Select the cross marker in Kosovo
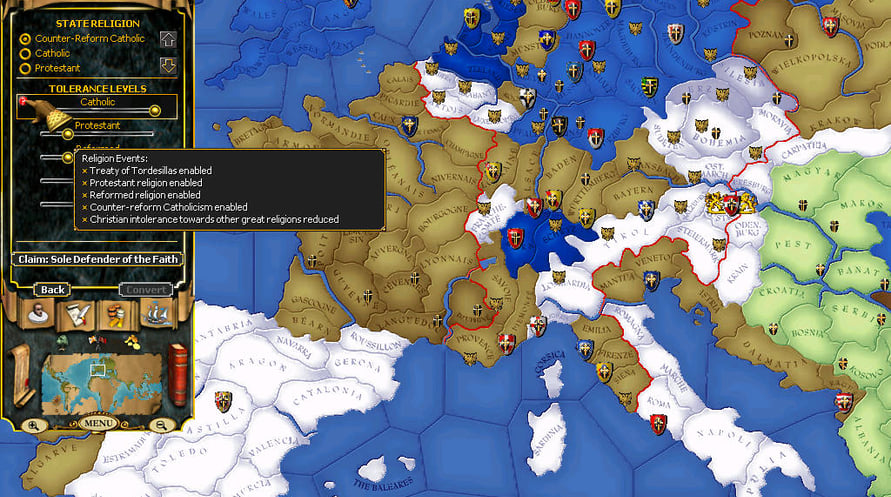 [844, 364]
